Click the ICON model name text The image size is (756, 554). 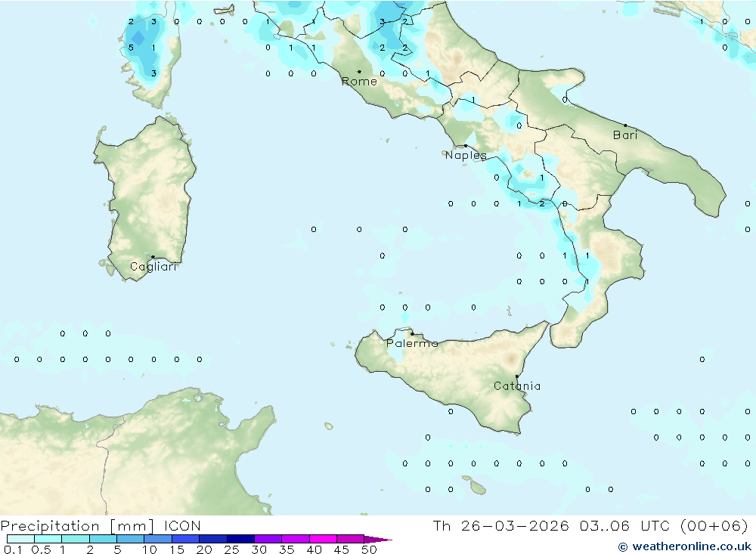point(182,526)
